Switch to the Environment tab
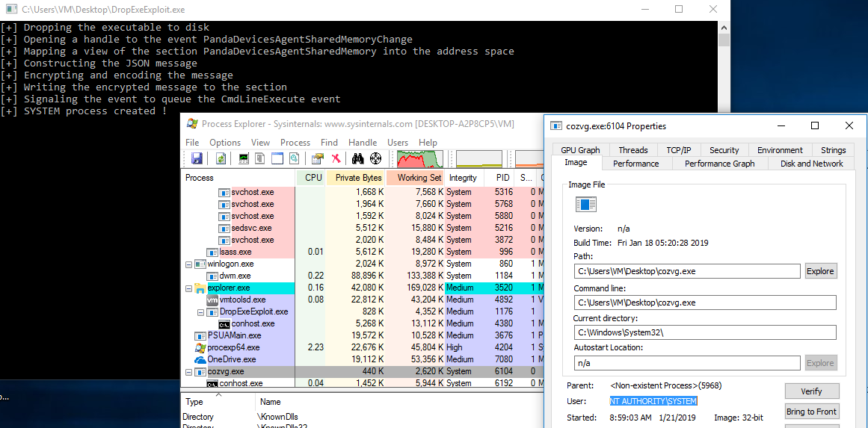The width and height of the screenshot is (868, 428). point(780,150)
